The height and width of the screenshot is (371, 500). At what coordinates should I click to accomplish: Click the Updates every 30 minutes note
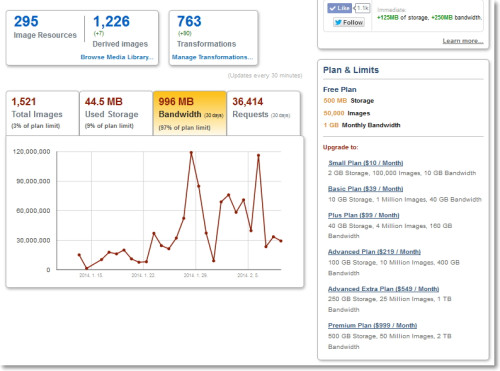coord(265,76)
